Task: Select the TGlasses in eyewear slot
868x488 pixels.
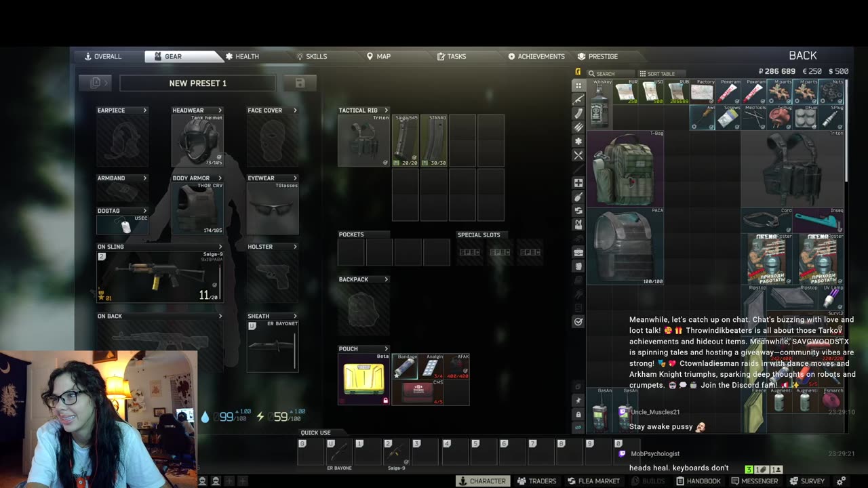Action: (x=273, y=208)
